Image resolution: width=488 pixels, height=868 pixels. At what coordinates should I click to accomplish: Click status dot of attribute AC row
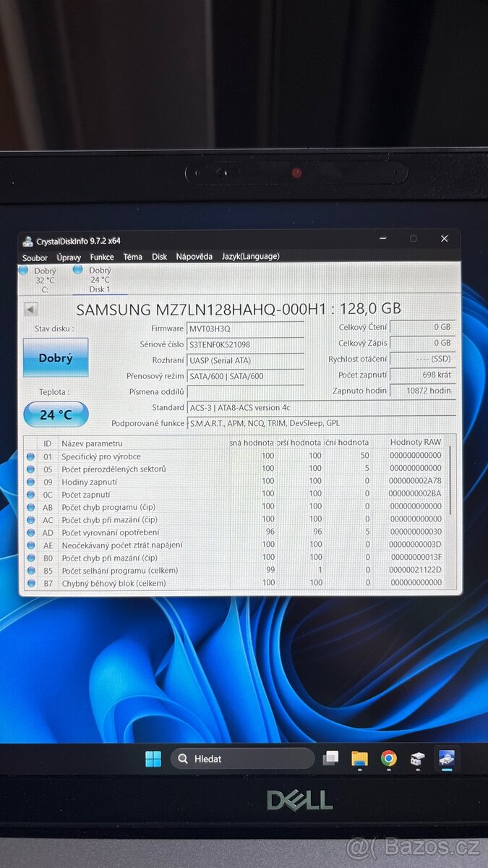[x=30, y=520]
